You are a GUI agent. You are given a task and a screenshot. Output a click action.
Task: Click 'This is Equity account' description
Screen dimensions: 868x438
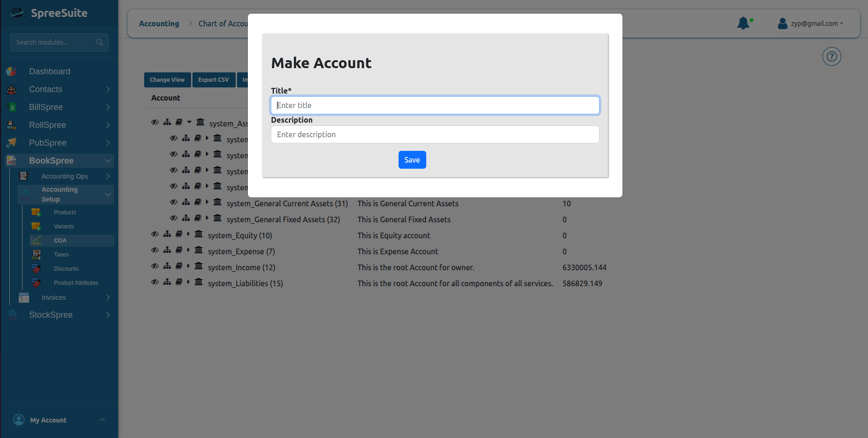click(393, 235)
